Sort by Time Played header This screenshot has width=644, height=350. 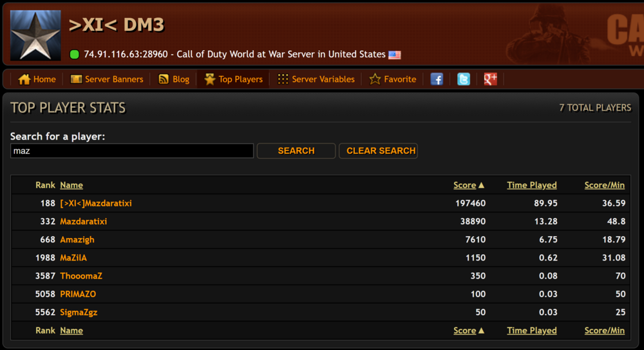[x=531, y=185]
